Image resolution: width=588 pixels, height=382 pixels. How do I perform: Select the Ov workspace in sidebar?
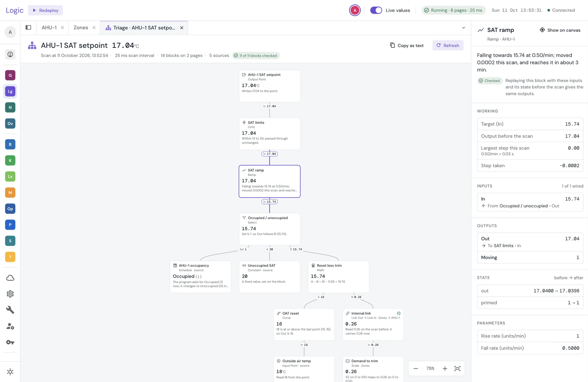(x=10, y=124)
